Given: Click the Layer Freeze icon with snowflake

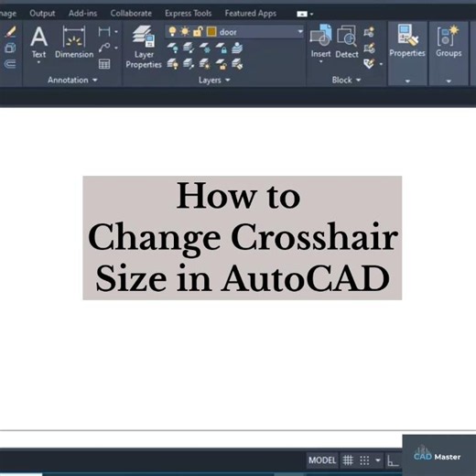Looking at the screenshot, I should pos(205,48).
